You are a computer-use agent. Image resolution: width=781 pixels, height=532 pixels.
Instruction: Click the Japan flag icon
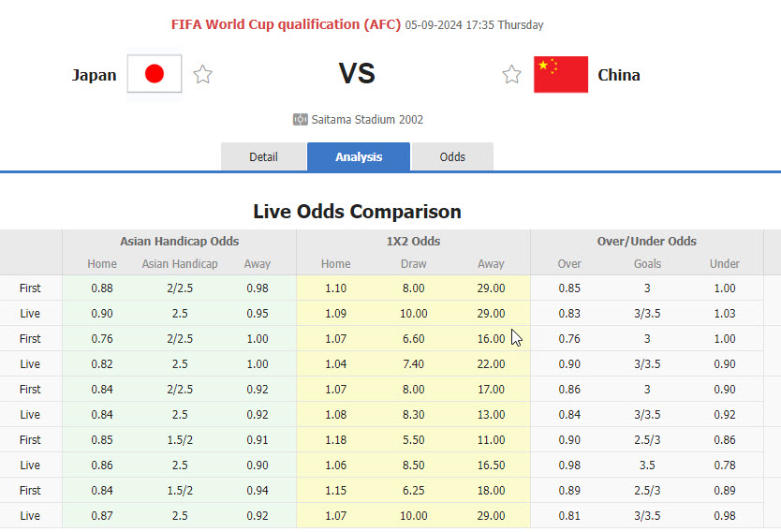155,75
